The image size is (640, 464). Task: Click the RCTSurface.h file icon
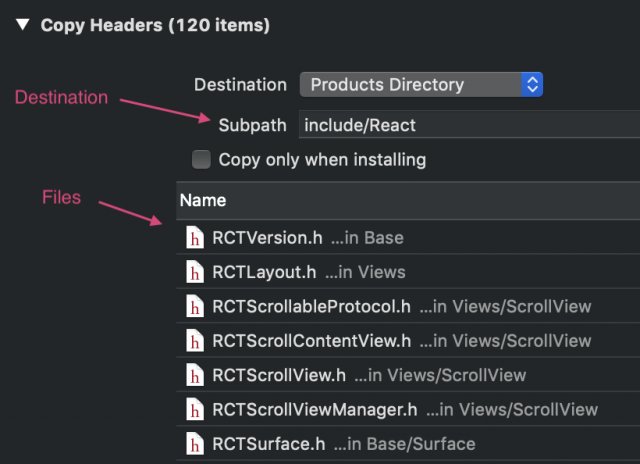195,443
